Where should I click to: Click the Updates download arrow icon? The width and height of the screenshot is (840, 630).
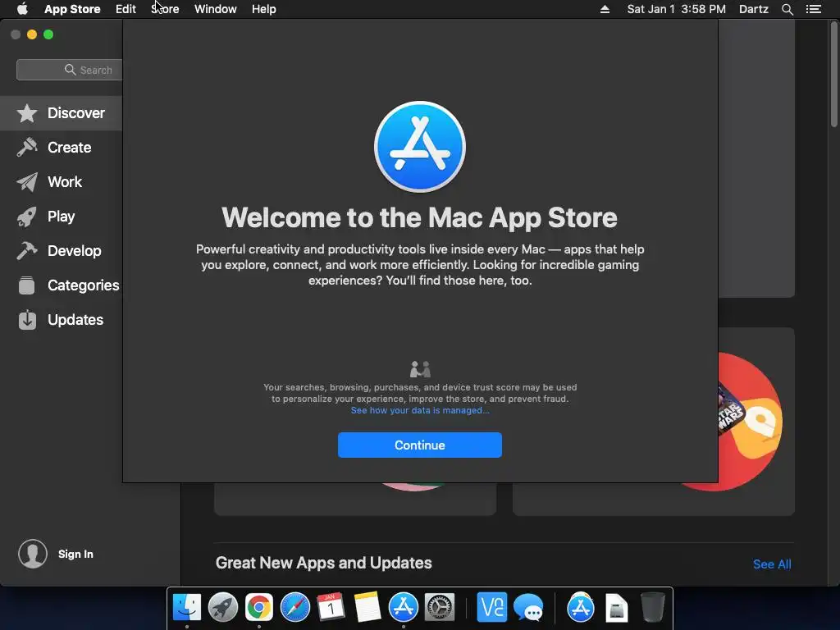pyautogui.click(x=27, y=320)
